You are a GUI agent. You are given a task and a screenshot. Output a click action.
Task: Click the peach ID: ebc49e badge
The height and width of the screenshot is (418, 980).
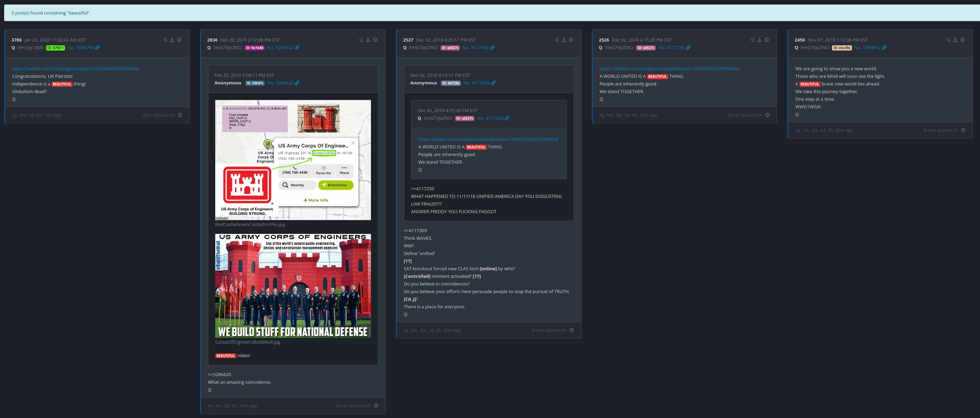[x=842, y=48]
